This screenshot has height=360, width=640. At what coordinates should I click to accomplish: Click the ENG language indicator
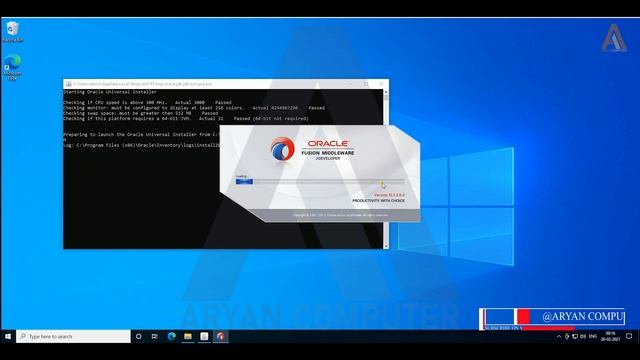point(593,336)
